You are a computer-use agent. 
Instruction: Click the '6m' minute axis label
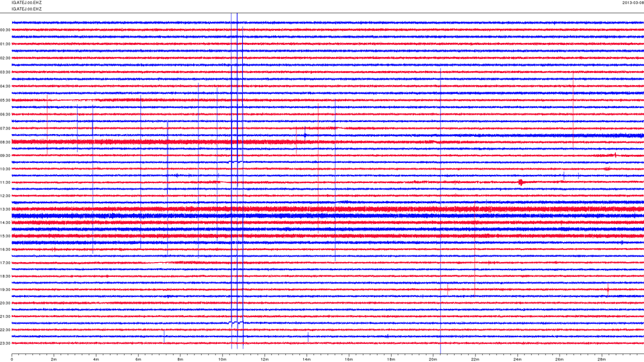click(138, 359)
